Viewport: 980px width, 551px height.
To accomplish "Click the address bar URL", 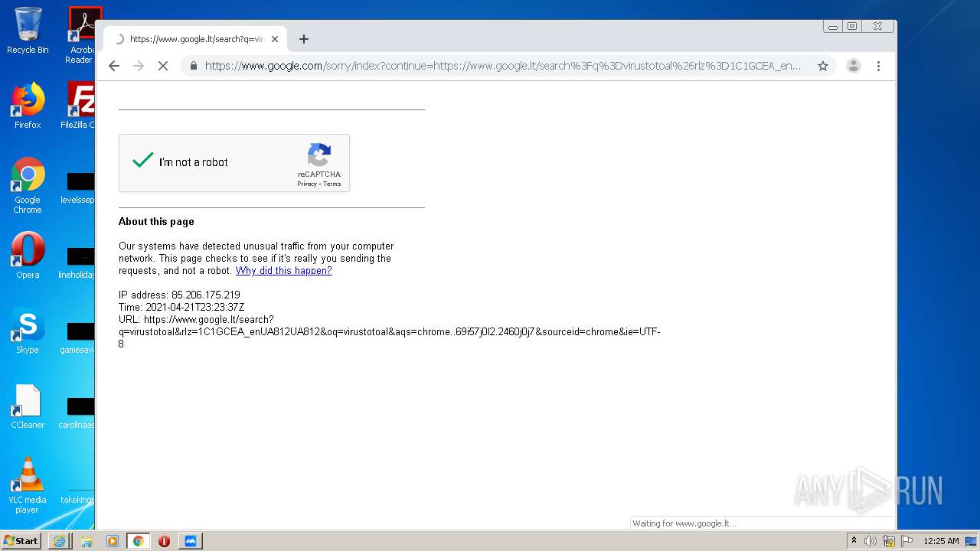I will [503, 66].
